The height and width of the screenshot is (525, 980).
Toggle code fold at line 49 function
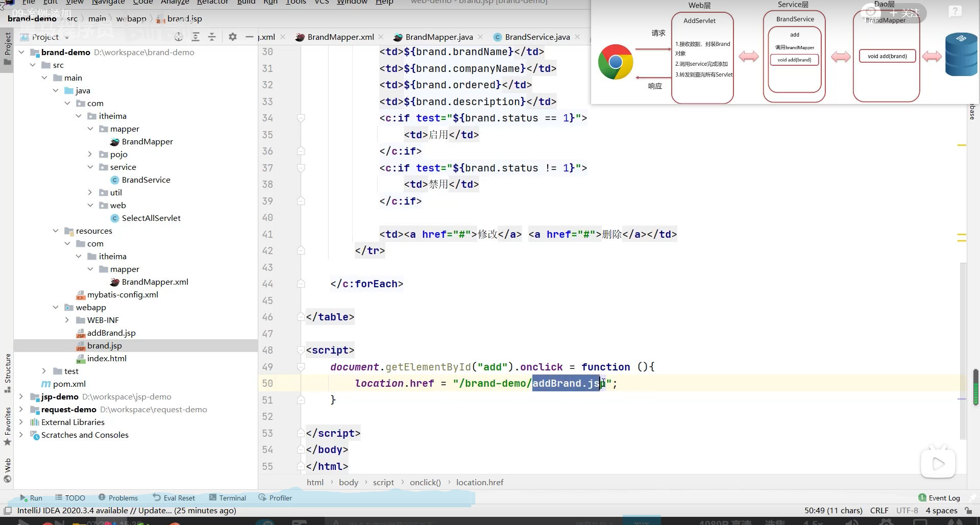tap(301, 367)
